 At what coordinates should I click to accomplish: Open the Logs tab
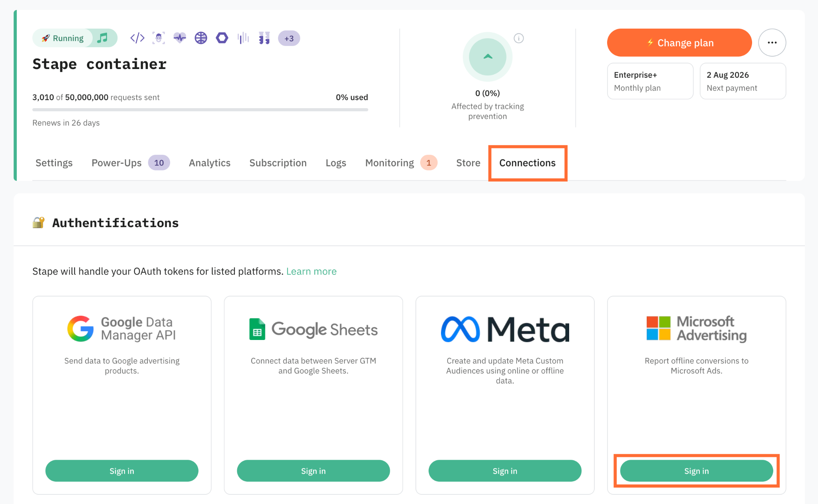336,163
